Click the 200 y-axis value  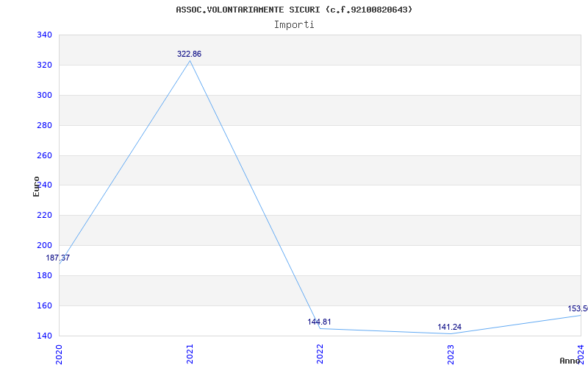44,245
